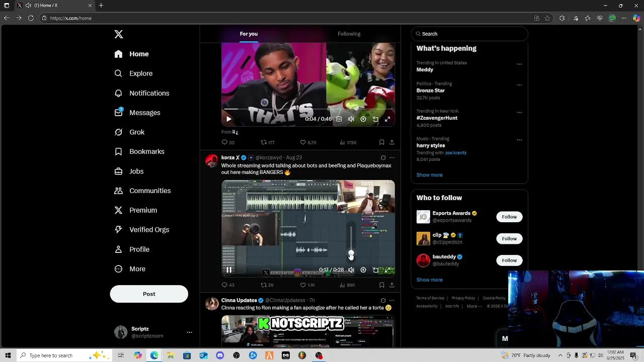Like the post with 6.7K likes
Image resolution: width=644 pixels, height=362 pixels.
pyautogui.click(x=308, y=142)
